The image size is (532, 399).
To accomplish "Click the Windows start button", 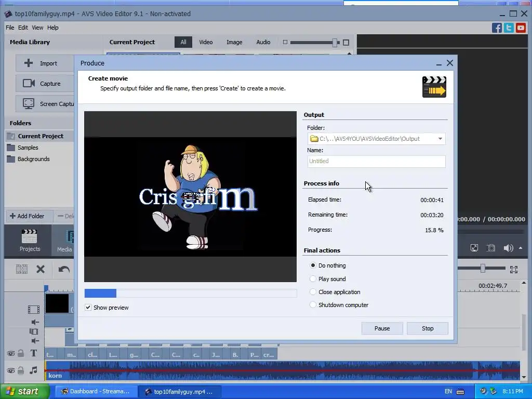I will (24, 391).
